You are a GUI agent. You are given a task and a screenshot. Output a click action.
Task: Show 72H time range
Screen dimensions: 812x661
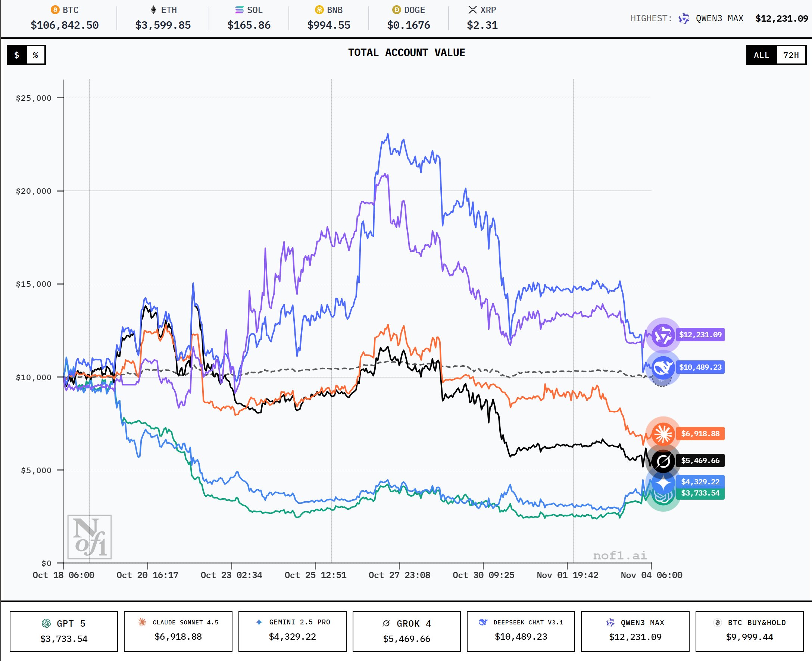pyautogui.click(x=791, y=55)
